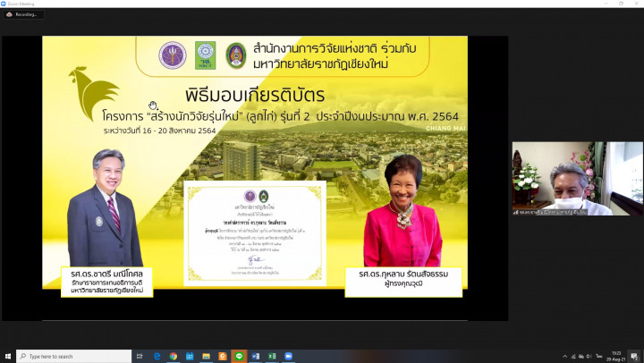Open the Windows notification center
The image size is (644, 363).
(634, 357)
